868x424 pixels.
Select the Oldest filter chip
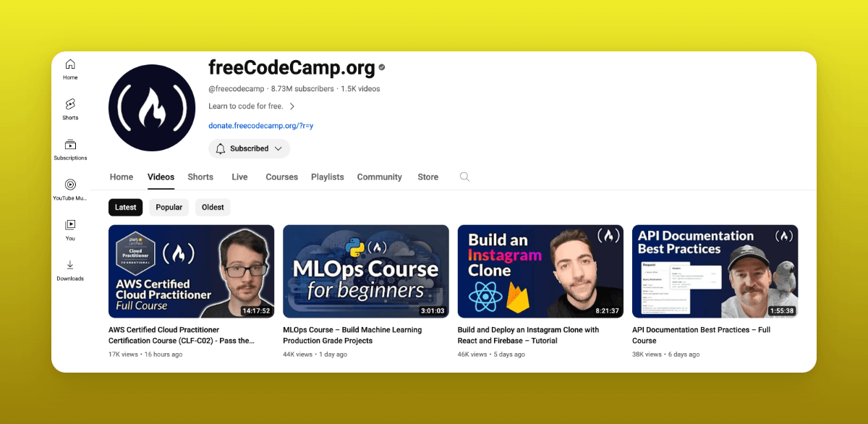[213, 207]
